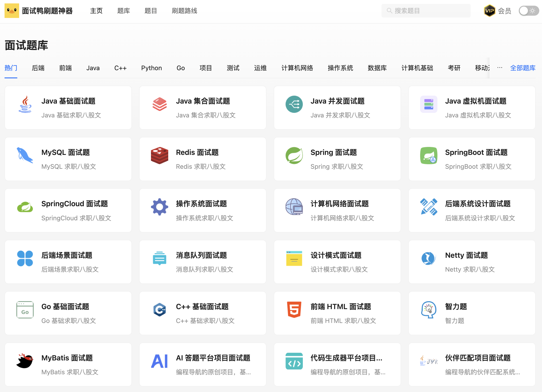Go to 主页 in the top navigation
The width and height of the screenshot is (542, 392).
point(96,11)
